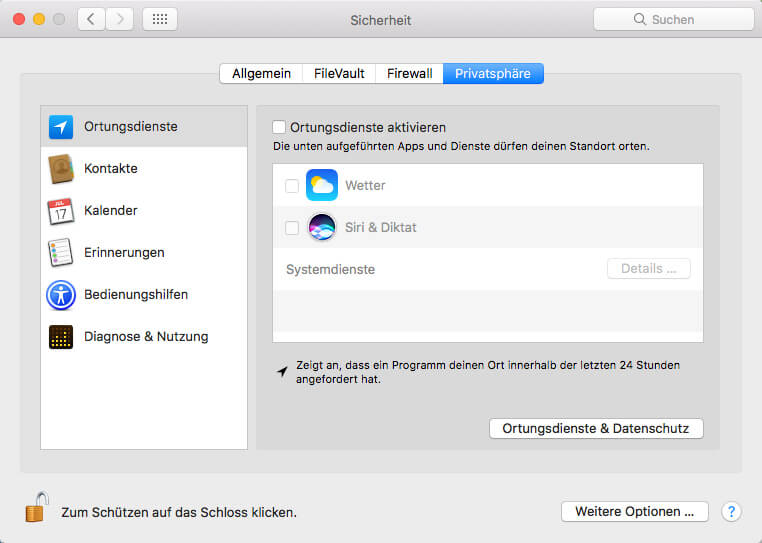762x543 pixels.
Task: Click the Siri & Diktat icon
Action: click(322, 227)
